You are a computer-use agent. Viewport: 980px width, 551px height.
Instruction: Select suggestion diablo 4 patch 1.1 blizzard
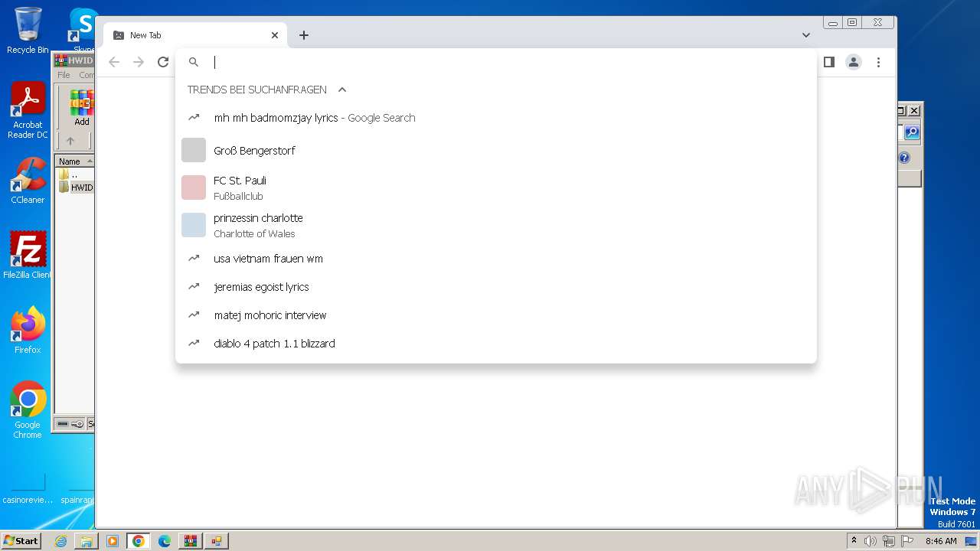pyautogui.click(x=496, y=344)
